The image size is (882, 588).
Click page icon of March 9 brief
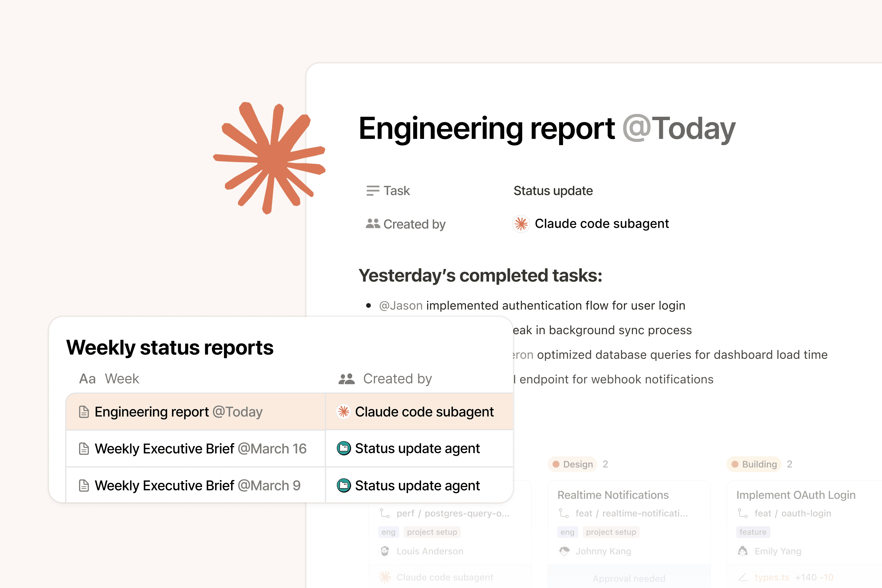(84, 486)
